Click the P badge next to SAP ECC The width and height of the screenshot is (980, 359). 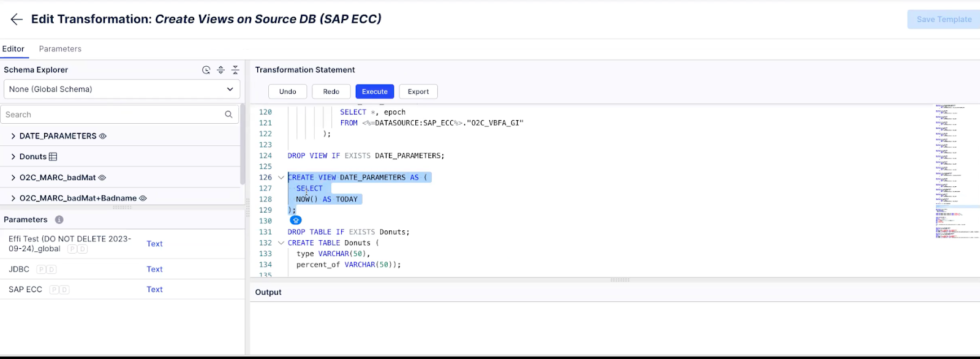(54, 290)
